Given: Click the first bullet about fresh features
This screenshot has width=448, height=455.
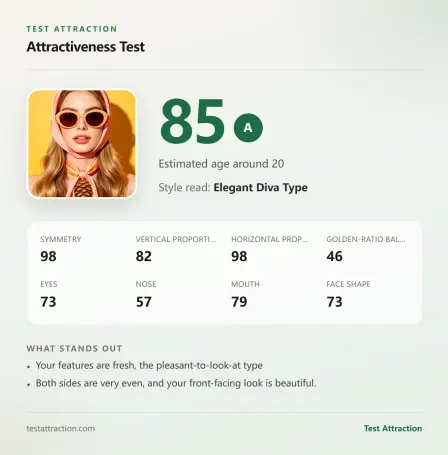Looking at the screenshot, I should click(149, 365).
